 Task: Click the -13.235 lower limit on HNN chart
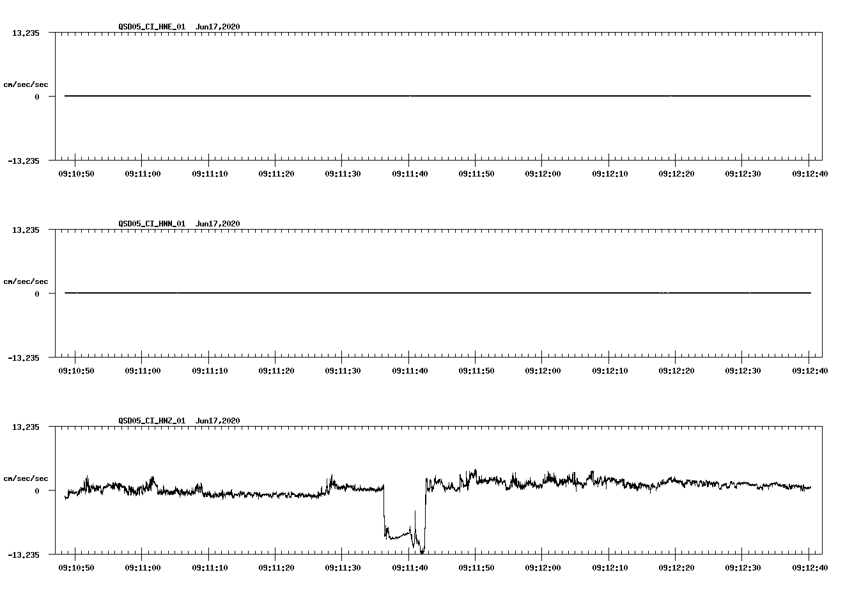24,358
